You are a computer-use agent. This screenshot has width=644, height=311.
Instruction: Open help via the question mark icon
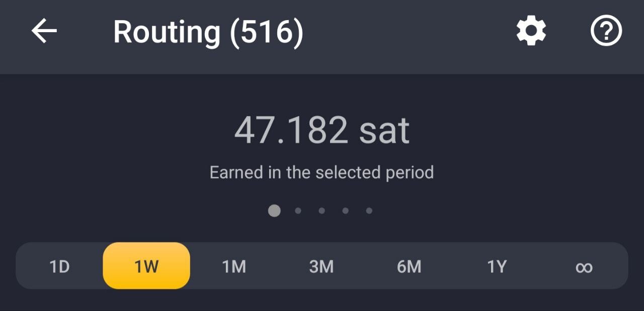[606, 32]
